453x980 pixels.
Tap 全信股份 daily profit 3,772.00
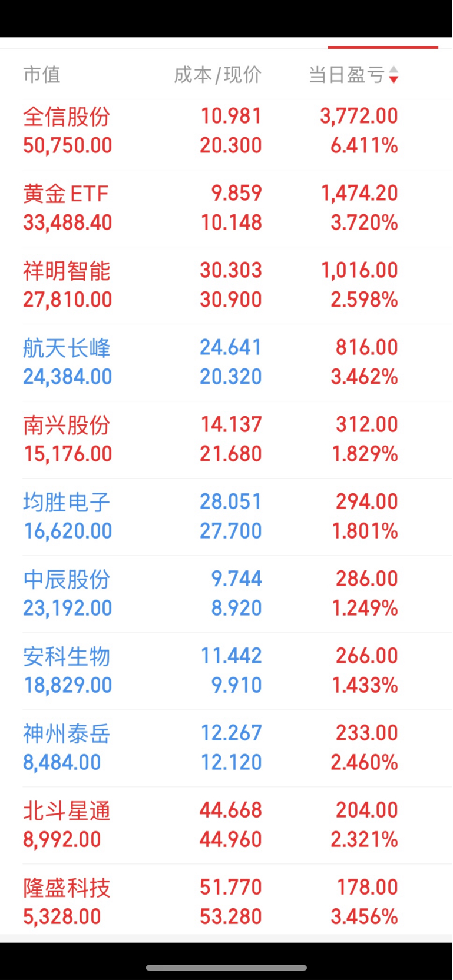(x=359, y=116)
